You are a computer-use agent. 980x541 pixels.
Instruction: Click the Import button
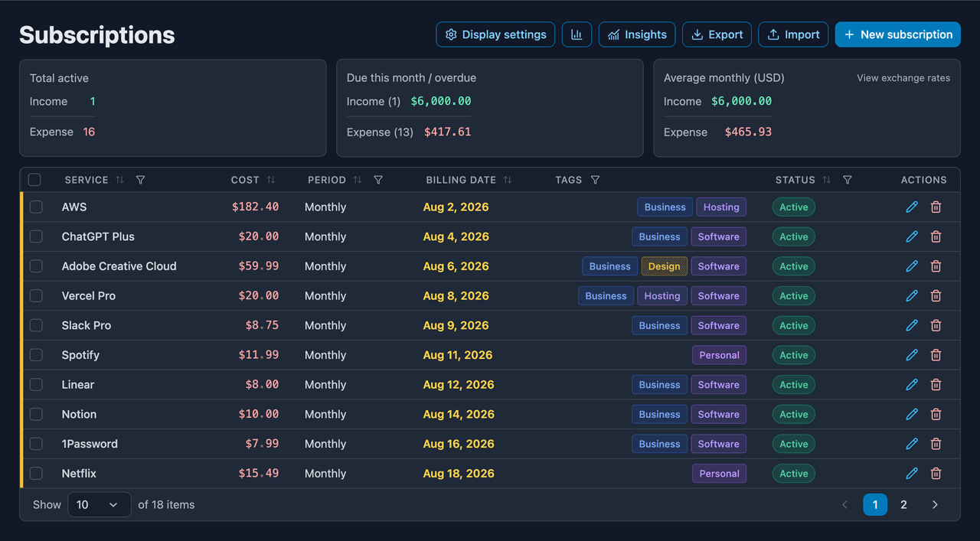click(793, 34)
